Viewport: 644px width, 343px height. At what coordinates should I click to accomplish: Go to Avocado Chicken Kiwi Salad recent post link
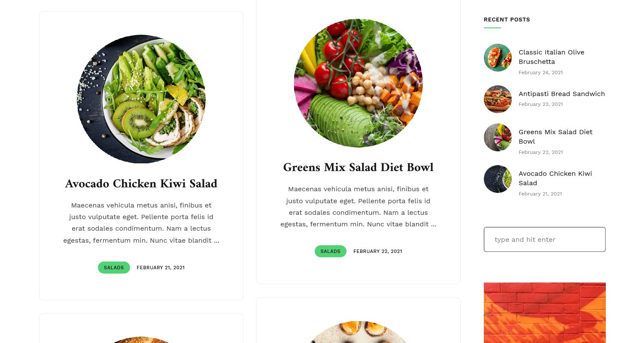[x=555, y=178]
